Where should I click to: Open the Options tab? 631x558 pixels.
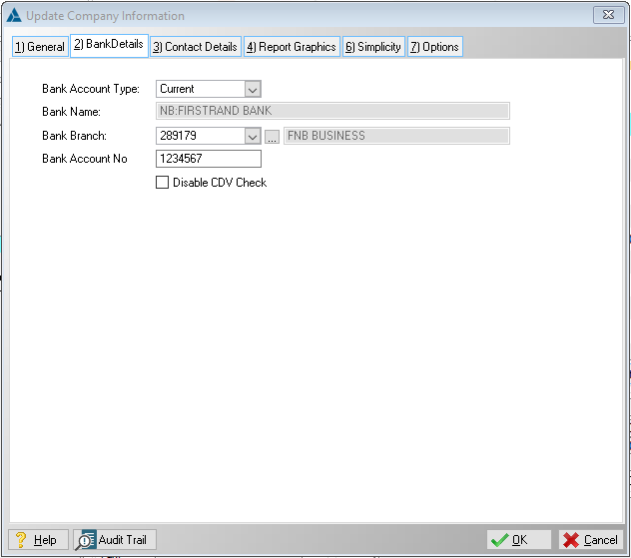434,47
